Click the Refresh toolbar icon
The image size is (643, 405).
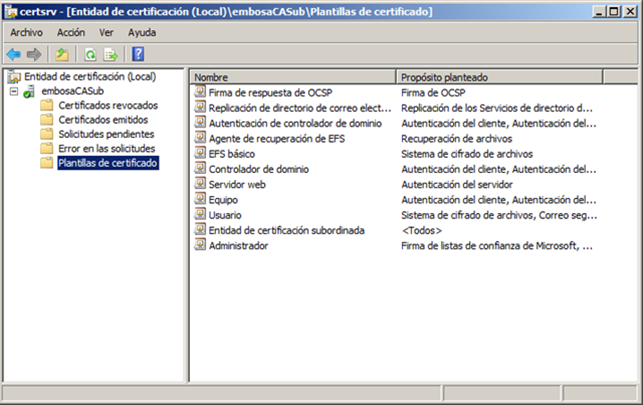pyautogui.click(x=90, y=54)
